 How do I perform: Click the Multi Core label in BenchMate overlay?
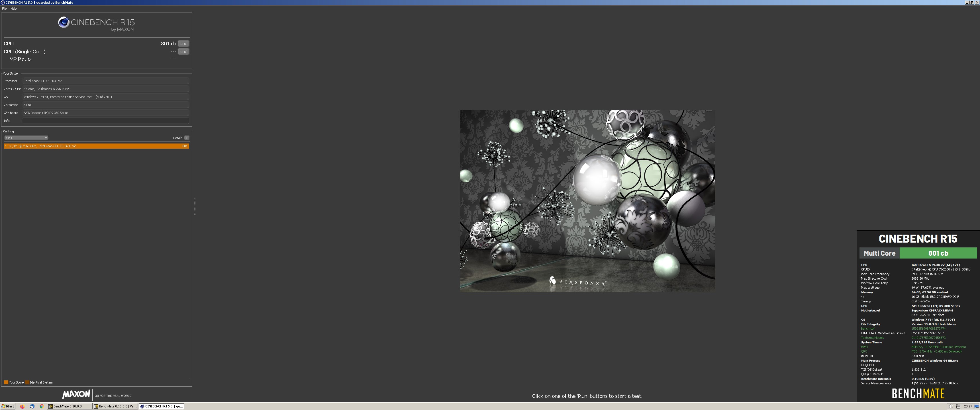tap(879, 253)
